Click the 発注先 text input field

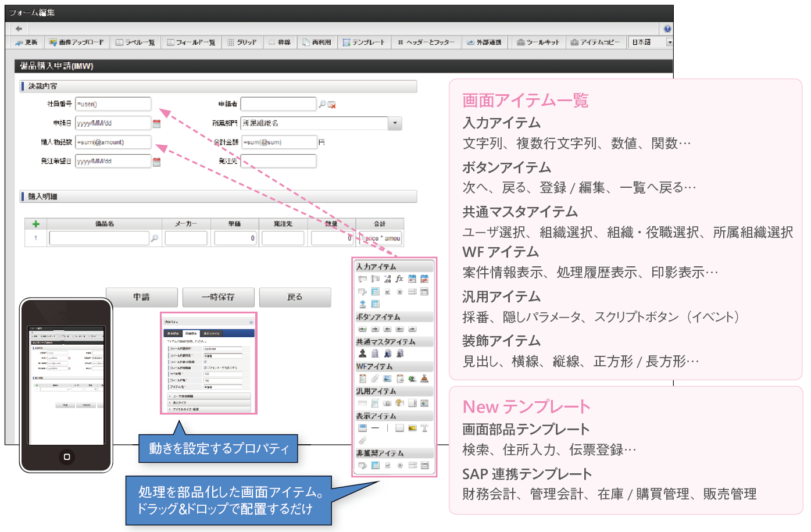tap(278, 161)
